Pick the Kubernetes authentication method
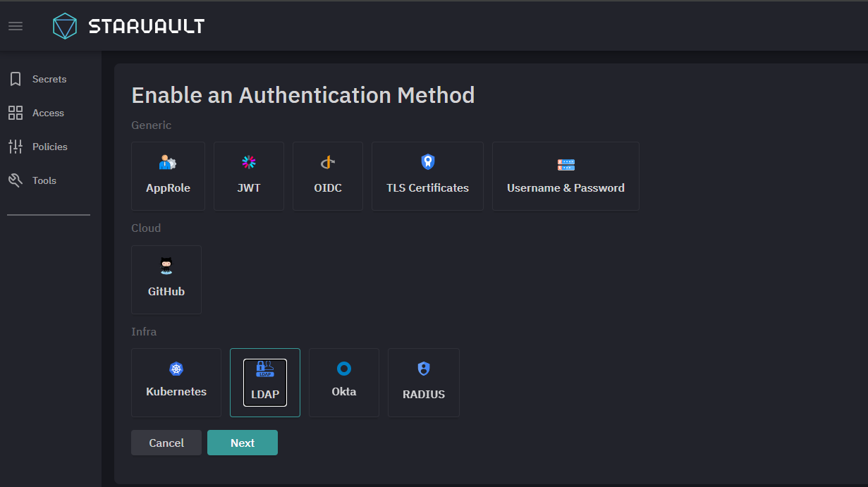 [x=176, y=383]
